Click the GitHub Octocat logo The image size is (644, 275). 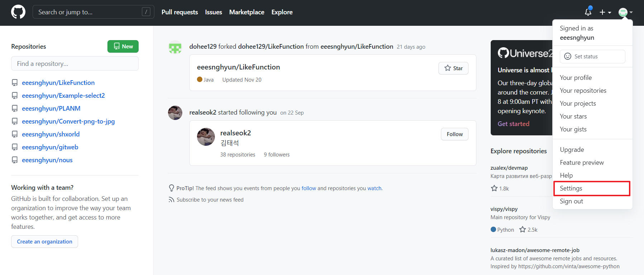18,12
